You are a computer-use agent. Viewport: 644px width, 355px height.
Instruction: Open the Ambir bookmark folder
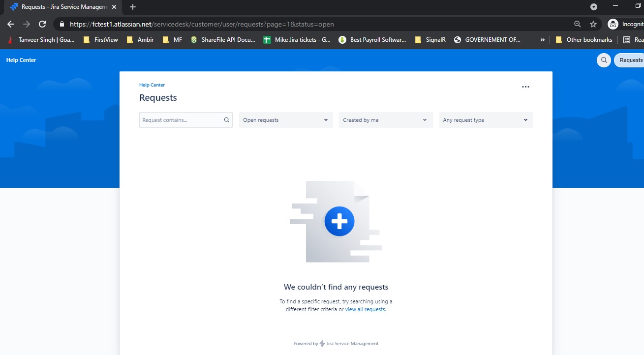tap(140, 40)
